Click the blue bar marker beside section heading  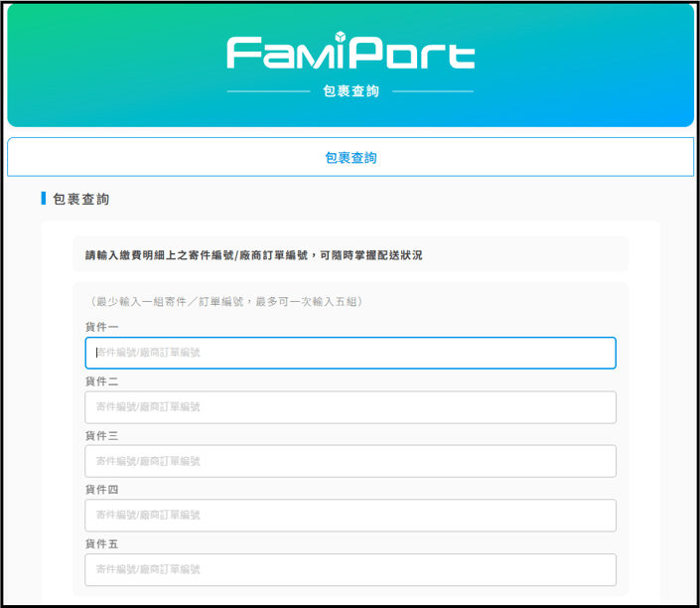44,199
